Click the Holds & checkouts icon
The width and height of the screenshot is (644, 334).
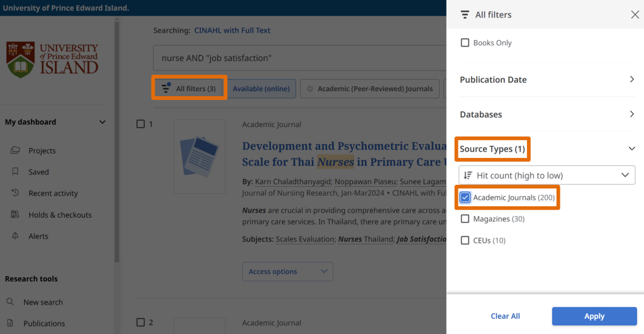click(x=15, y=214)
